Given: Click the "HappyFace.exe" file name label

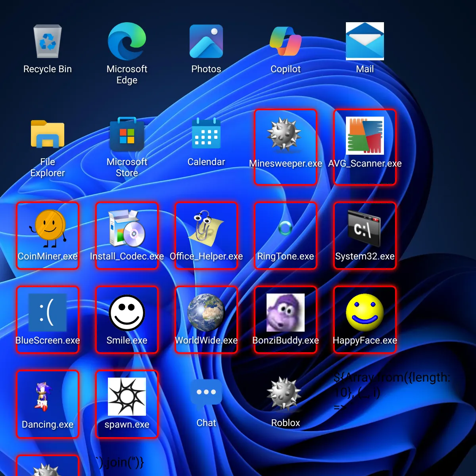Looking at the screenshot, I should pyautogui.click(x=365, y=340).
